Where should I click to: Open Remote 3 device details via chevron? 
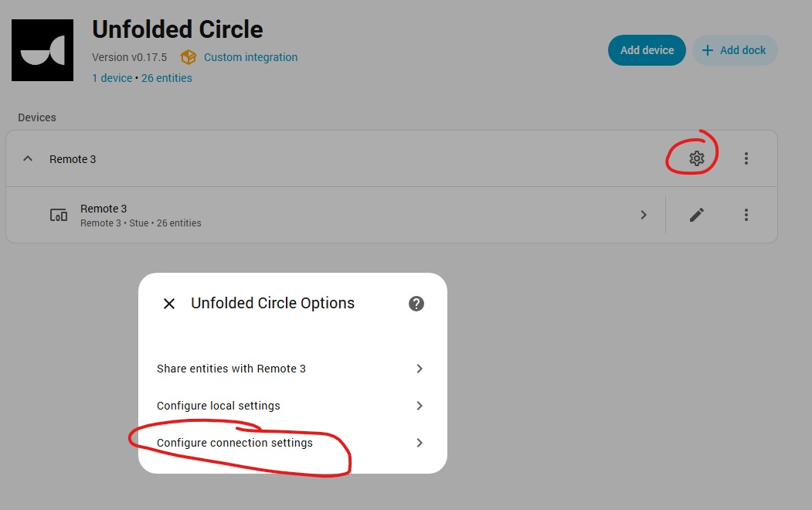point(644,215)
